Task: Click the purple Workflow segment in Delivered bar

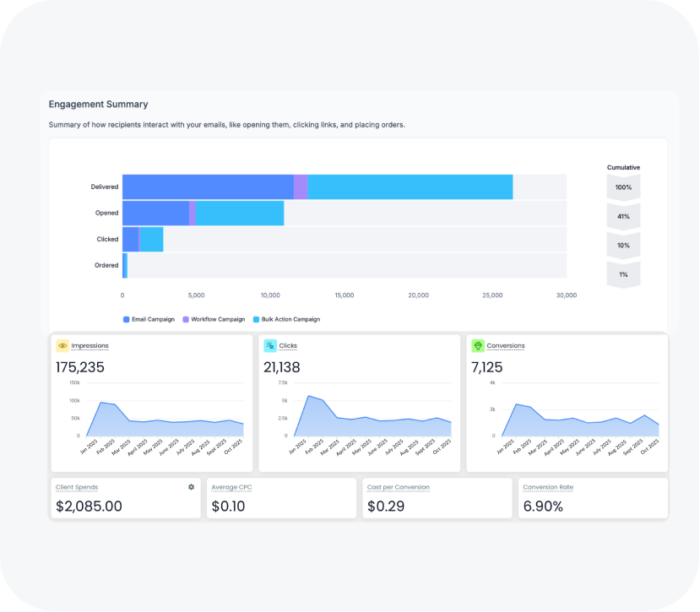Action: click(301, 187)
